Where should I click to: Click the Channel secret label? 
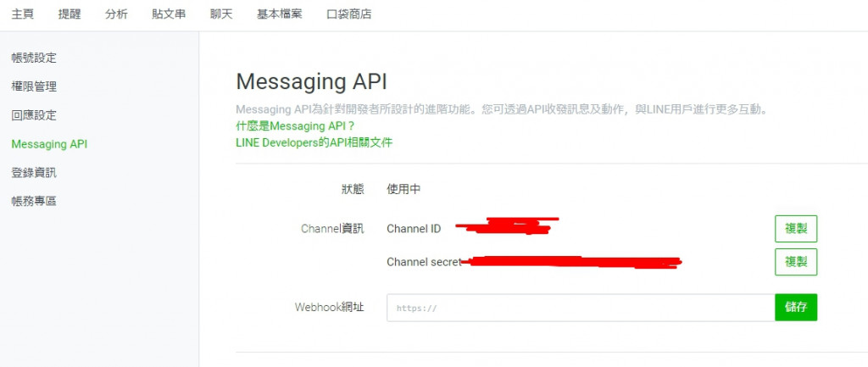424,262
